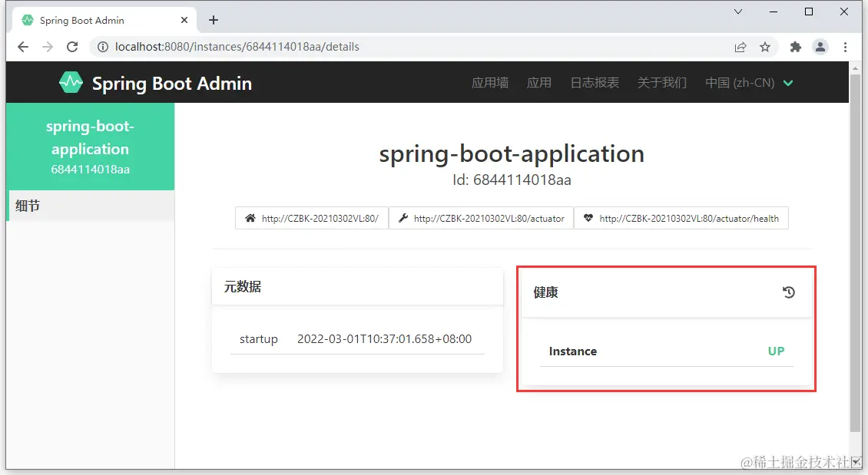Go back using the browser back arrow

click(x=23, y=47)
